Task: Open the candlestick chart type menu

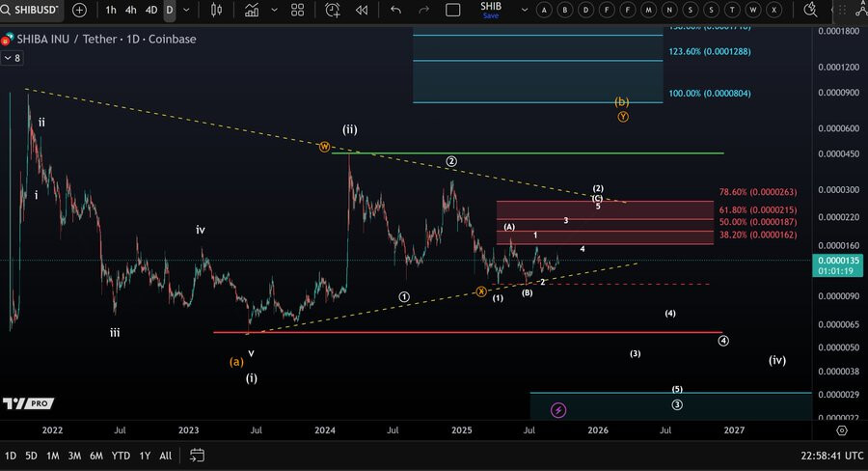Action: (216, 10)
